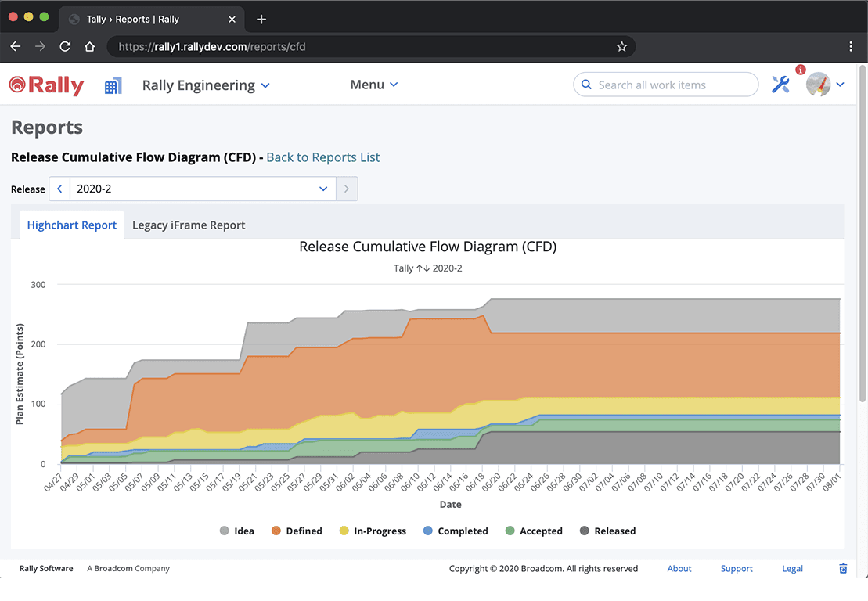
Task: Follow the Back to Reports List link
Action: (322, 157)
